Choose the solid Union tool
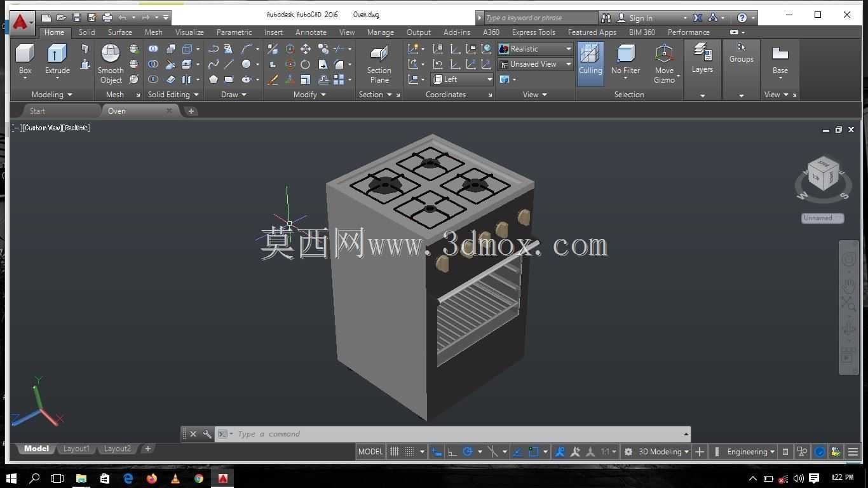The height and width of the screenshot is (488, 868). click(153, 49)
